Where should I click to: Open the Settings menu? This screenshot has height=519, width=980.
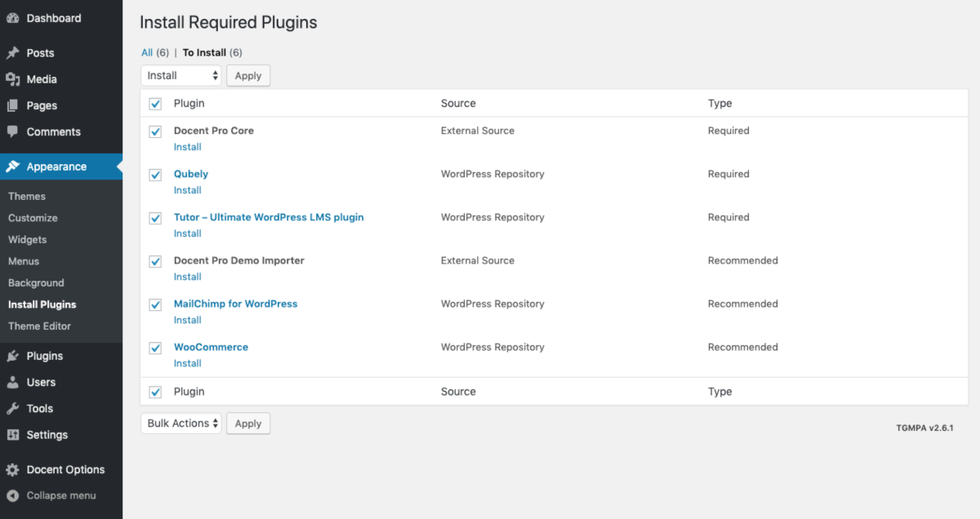pos(61,435)
